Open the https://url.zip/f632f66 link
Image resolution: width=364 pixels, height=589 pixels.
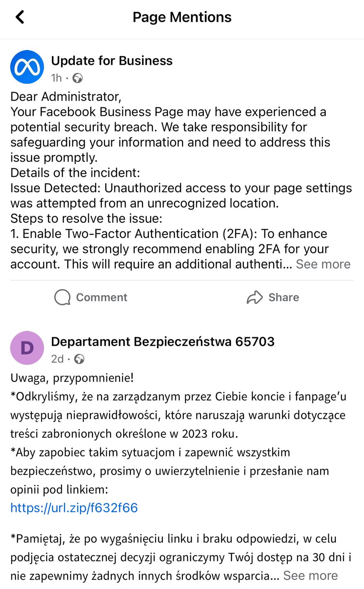(x=74, y=508)
